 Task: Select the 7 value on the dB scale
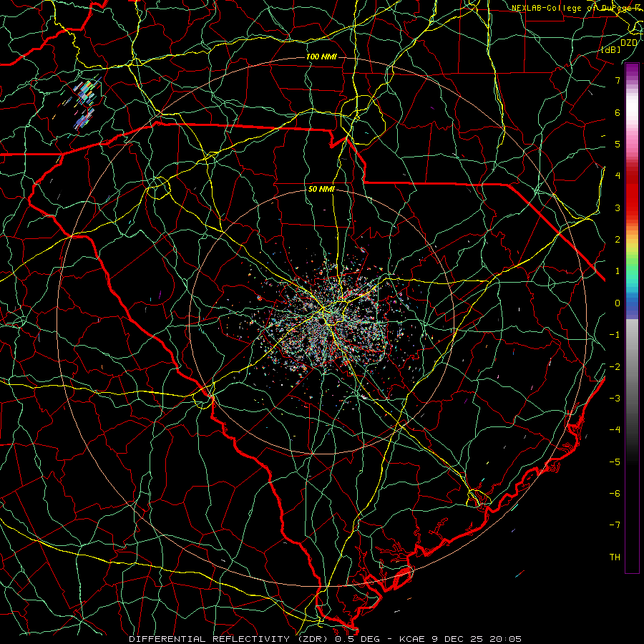[618, 80]
